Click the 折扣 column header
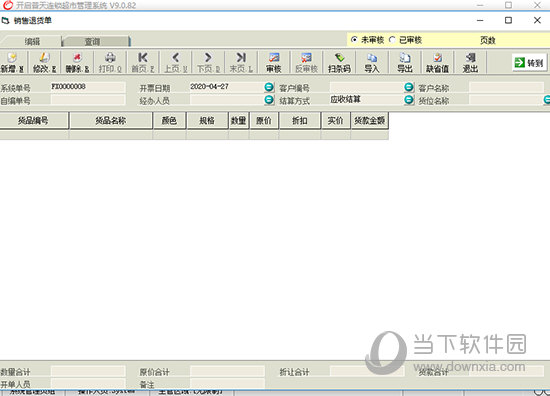 tap(300, 121)
